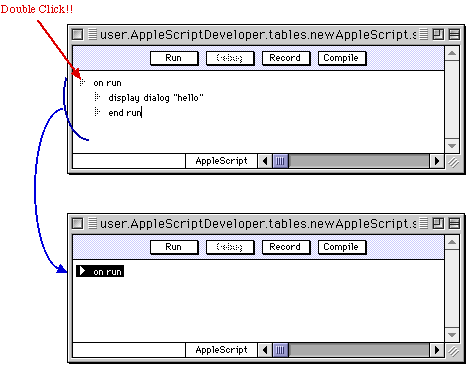
Task: Click scroll down arrow in lower window
Action: pos(452,335)
